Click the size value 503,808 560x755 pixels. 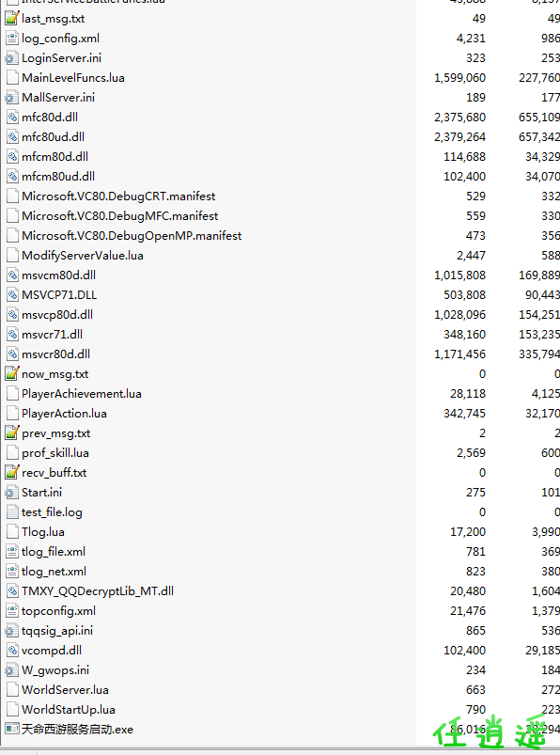[x=465, y=294]
